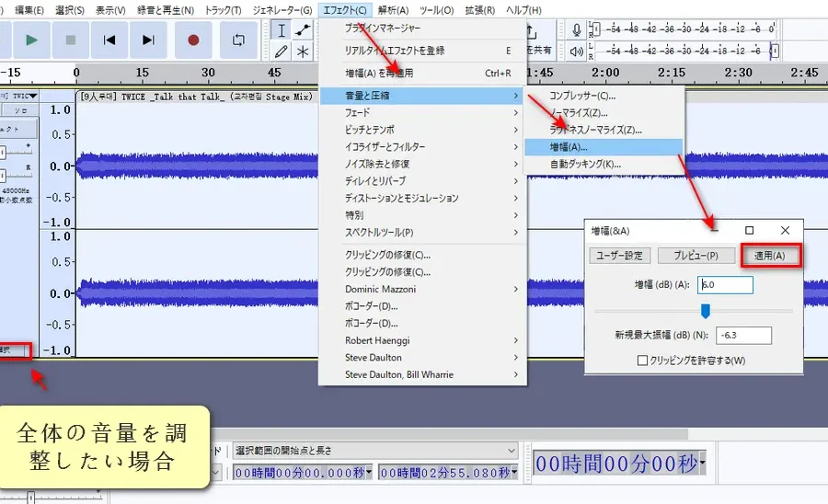Expand the ディストーションとモジュレーション submenu
The width and height of the screenshot is (828, 504).
(x=422, y=198)
